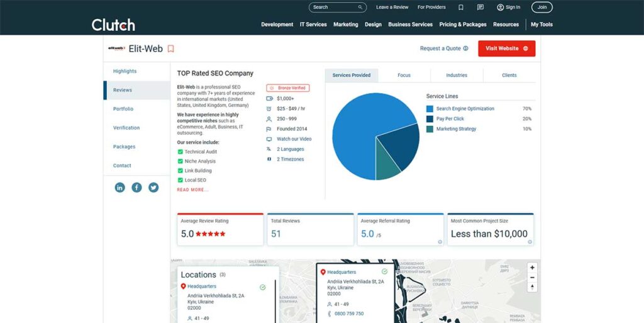
Task: Select the Services Provided tab
Action: pyautogui.click(x=352, y=76)
